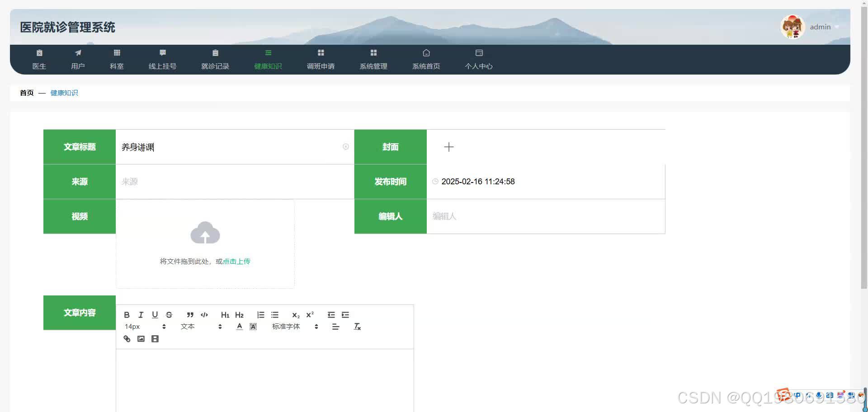868x412 pixels.
Task: Apply superscript formatting
Action: point(310,315)
